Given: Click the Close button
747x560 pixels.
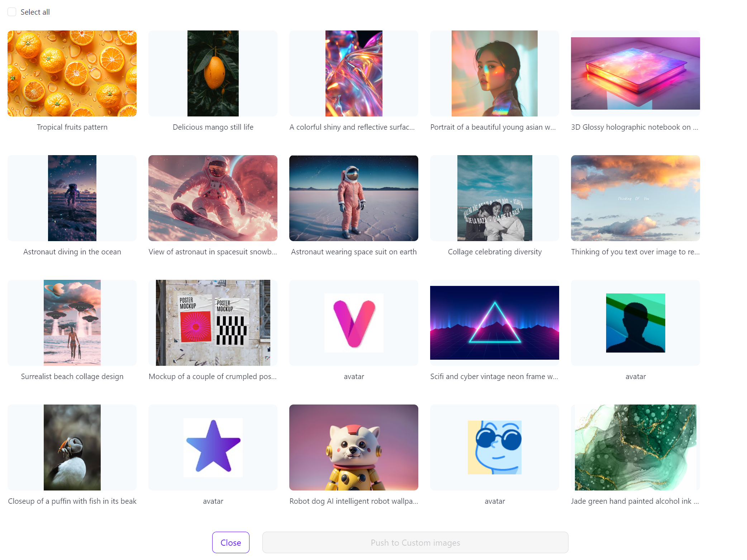Looking at the screenshot, I should coord(230,542).
